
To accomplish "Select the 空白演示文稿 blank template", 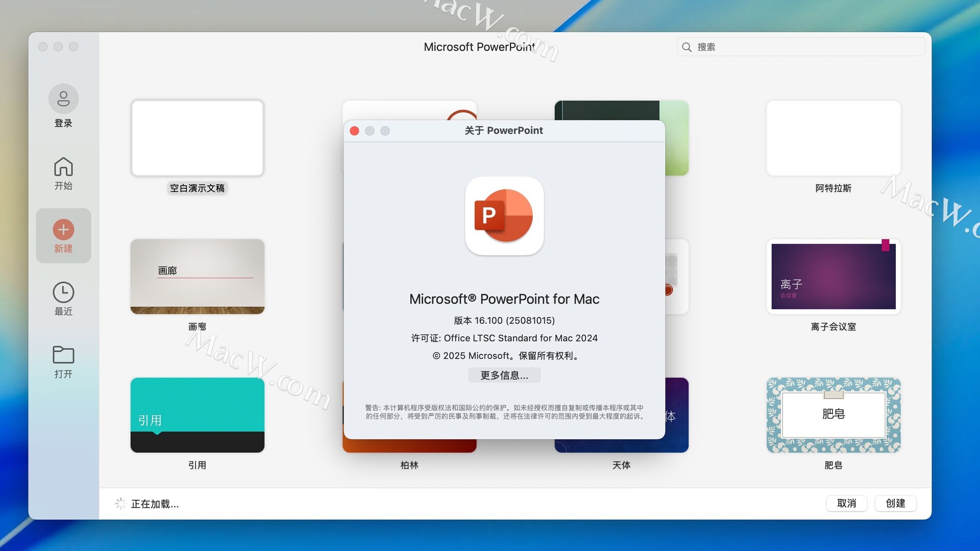I will [x=198, y=138].
